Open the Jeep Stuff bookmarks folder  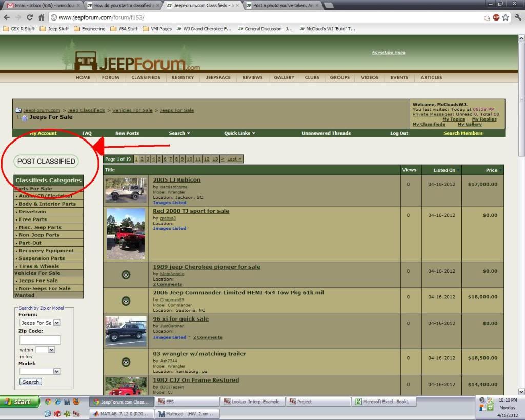click(54, 29)
